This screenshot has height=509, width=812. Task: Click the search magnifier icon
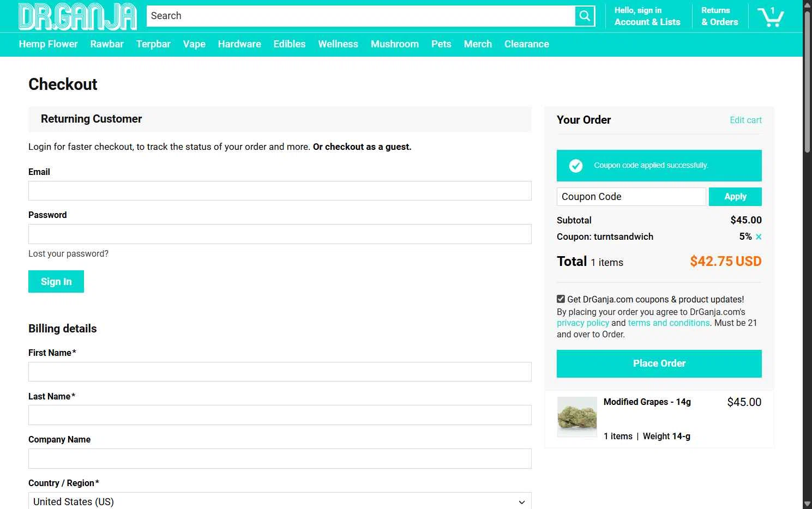585,16
